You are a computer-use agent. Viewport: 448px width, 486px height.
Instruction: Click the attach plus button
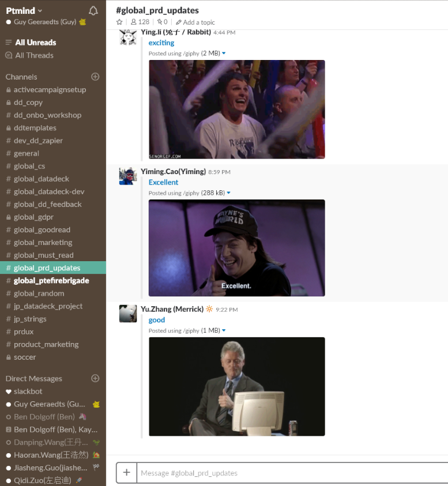click(126, 473)
